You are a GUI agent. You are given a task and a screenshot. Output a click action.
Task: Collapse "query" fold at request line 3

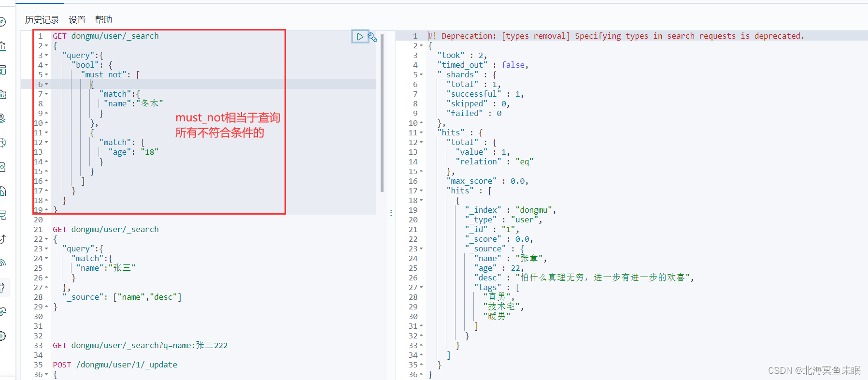click(x=46, y=56)
